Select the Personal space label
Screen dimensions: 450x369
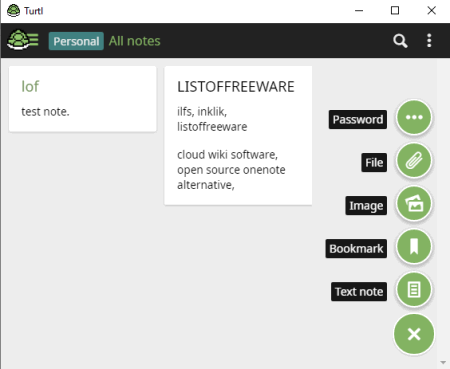pyautogui.click(x=76, y=41)
